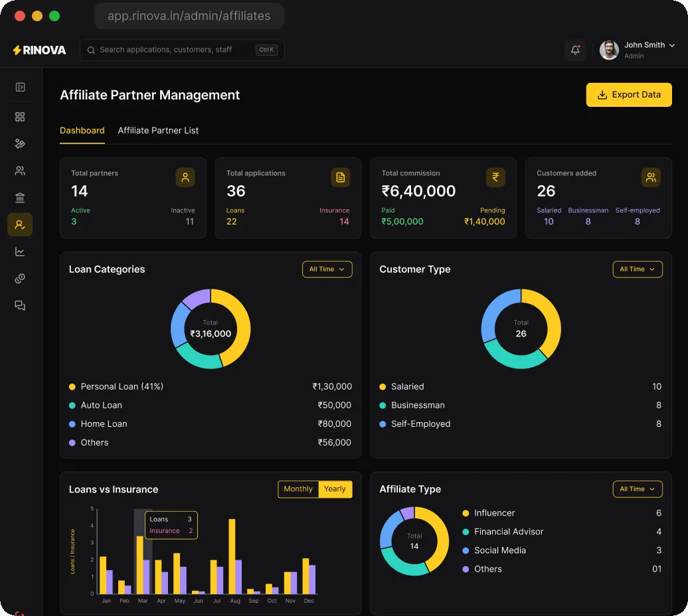
Task: Open the line chart analytics sidebar icon
Action: pyautogui.click(x=20, y=252)
